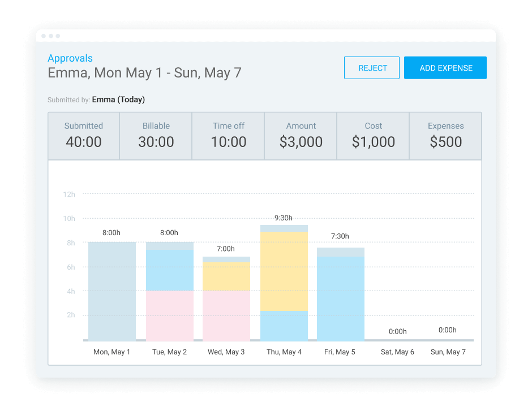This screenshot has width=532, height=407.
Task: Click the Sat, May 6 axis label
Action: click(397, 352)
